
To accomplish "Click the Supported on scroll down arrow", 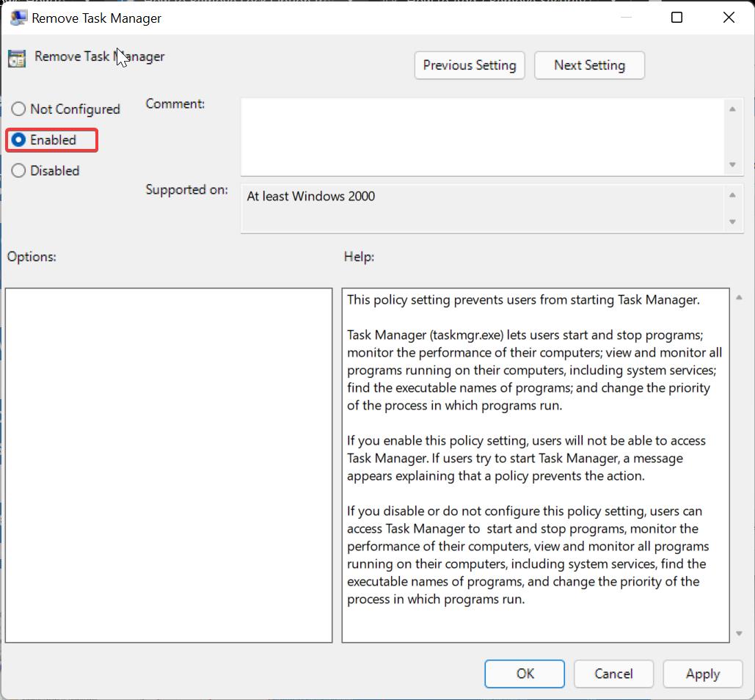I will (x=732, y=222).
